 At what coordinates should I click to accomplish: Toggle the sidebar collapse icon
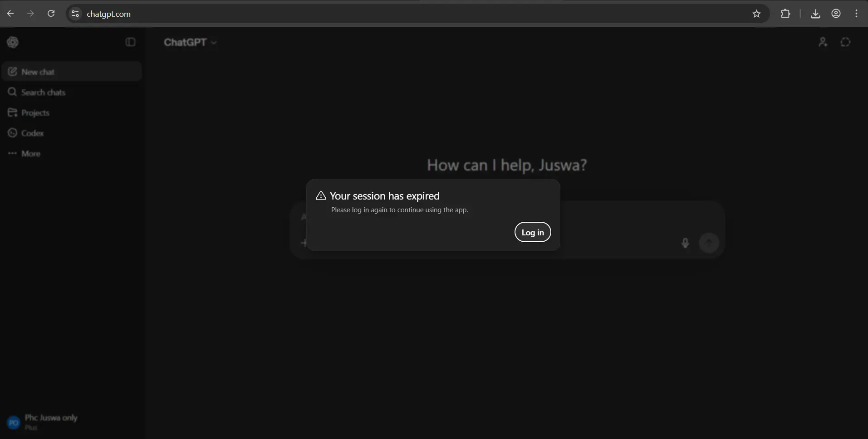(x=130, y=42)
